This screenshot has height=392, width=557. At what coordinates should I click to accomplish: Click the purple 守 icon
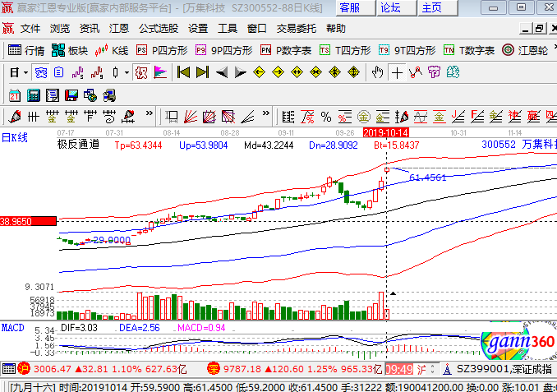coord(434,72)
